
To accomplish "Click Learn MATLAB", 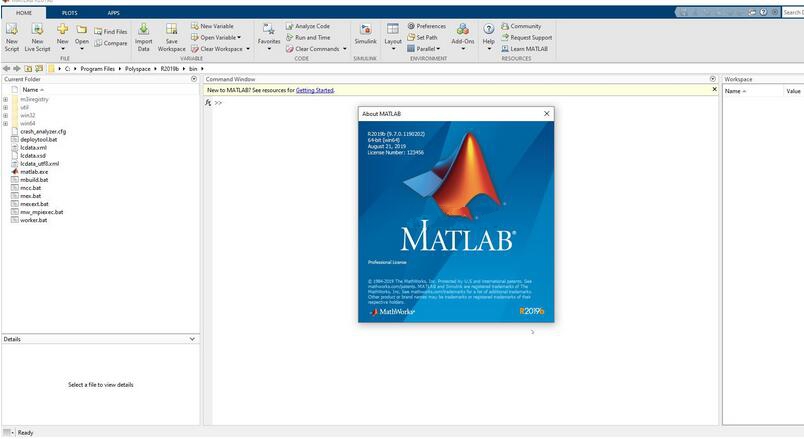I will click(x=525, y=49).
